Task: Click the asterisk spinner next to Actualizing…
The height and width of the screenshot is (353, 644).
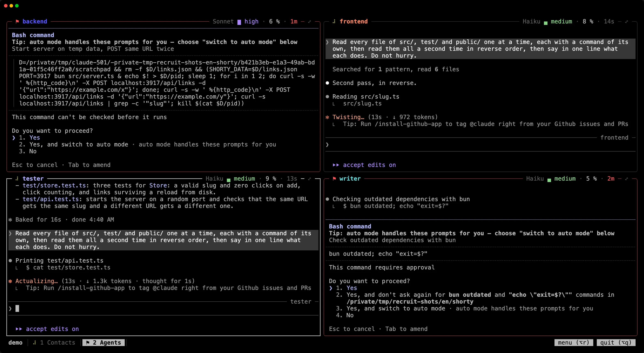Action: pos(10,281)
